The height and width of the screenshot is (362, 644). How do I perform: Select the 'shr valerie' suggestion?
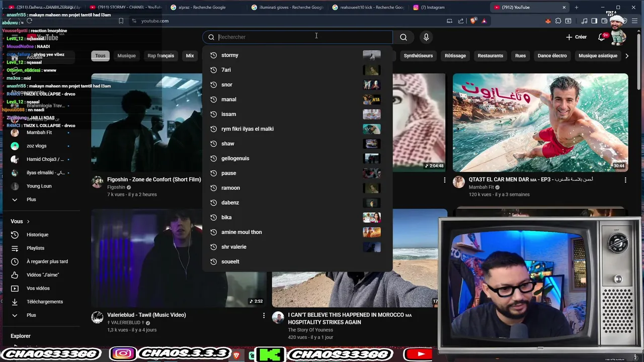pos(297,247)
